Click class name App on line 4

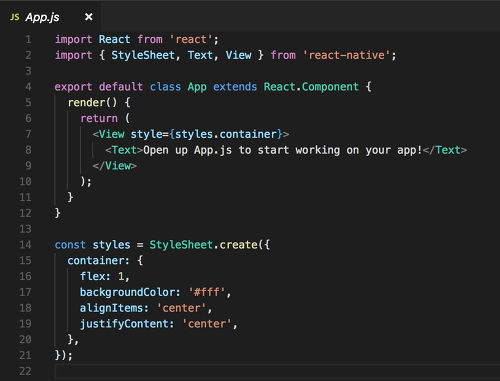pos(197,87)
